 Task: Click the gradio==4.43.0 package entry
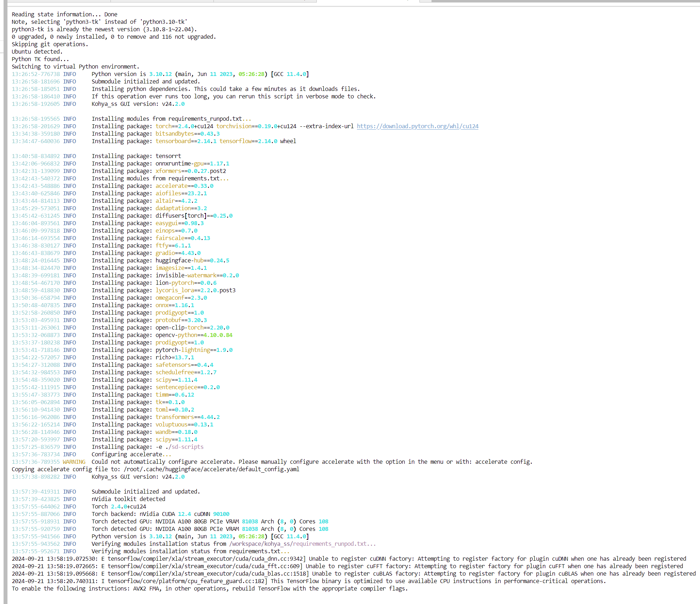(178, 253)
